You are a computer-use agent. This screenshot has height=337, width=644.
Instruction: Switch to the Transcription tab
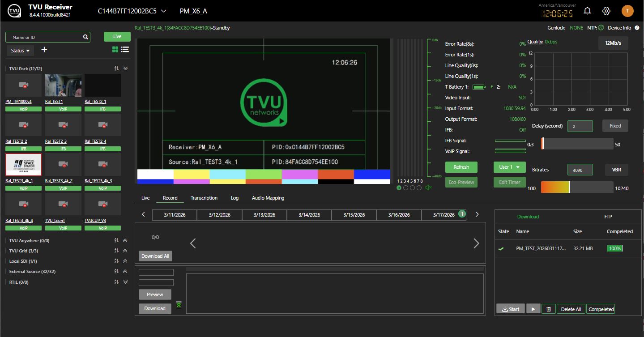[x=204, y=197]
